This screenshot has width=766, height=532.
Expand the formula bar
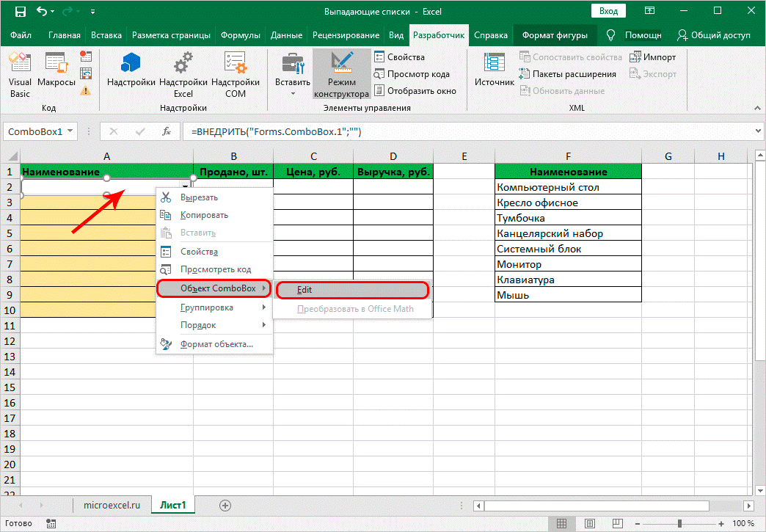757,132
